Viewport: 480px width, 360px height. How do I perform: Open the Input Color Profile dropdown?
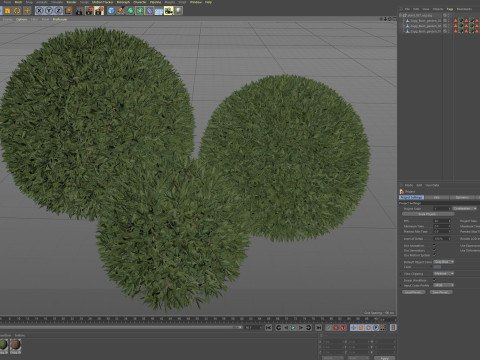click(443, 285)
